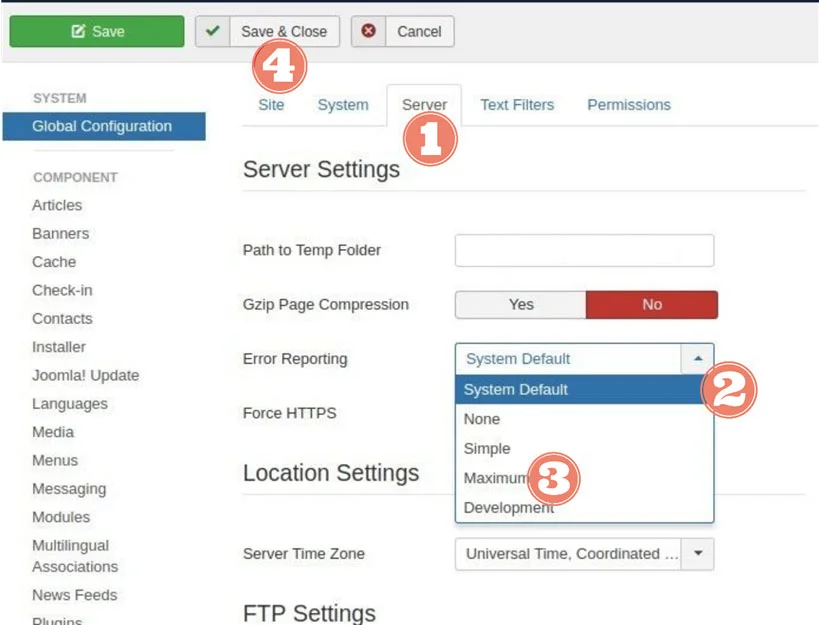Image resolution: width=819 pixels, height=625 pixels.
Task: Click the Path to Temp Folder input field
Action: click(584, 250)
